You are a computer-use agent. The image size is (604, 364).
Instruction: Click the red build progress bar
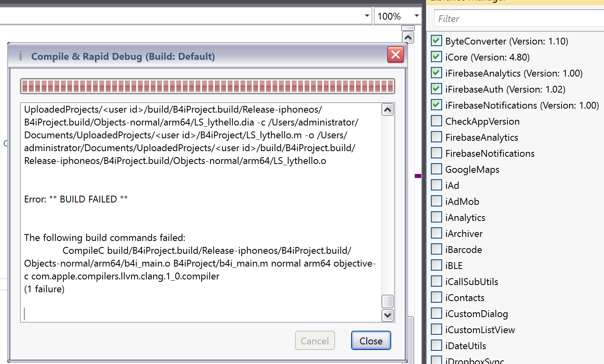[x=208, y=86]
